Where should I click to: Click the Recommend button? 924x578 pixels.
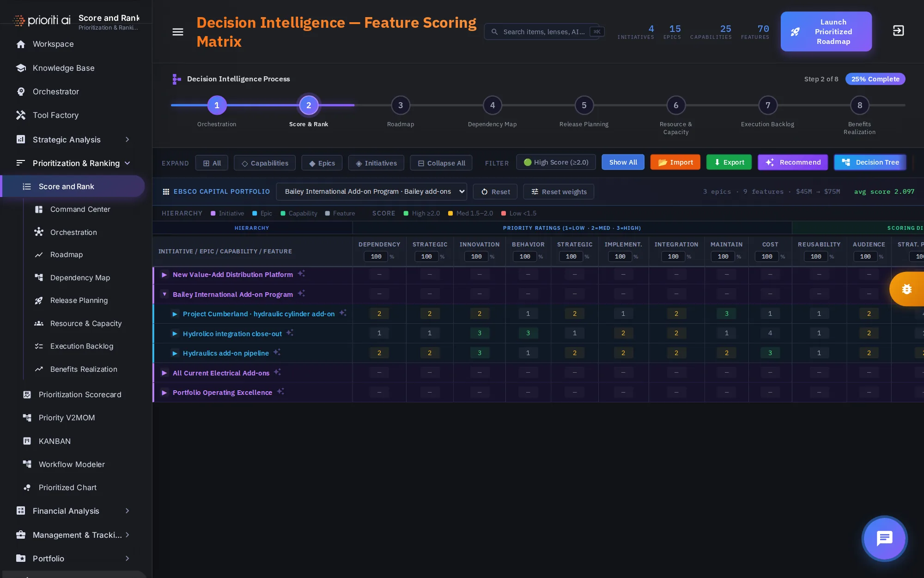(x=793, y=162)
